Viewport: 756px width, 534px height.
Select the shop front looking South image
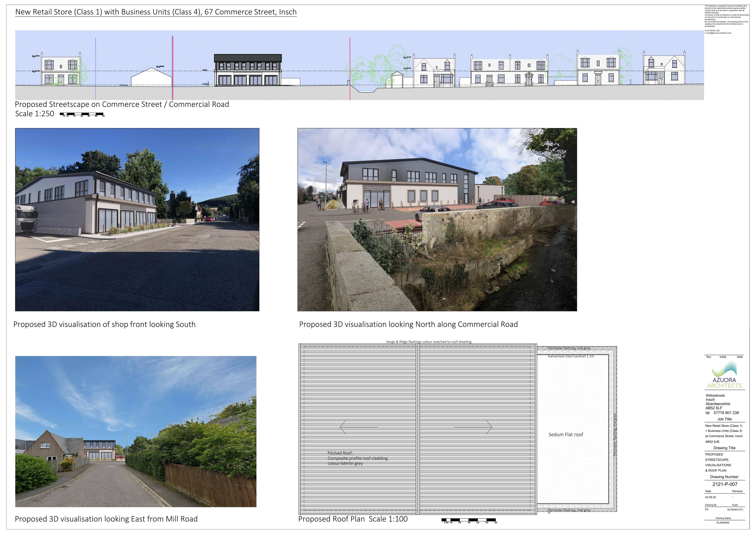click(x=137, y=220)
